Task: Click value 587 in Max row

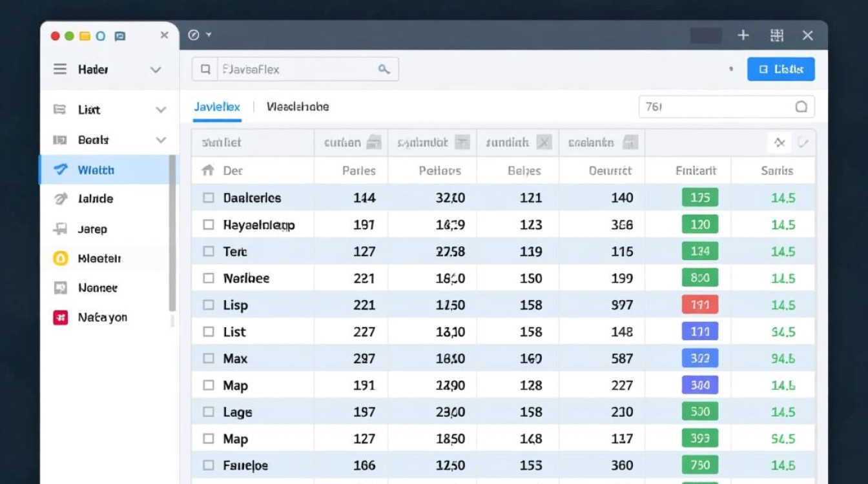Action: (x=622, y=359)
